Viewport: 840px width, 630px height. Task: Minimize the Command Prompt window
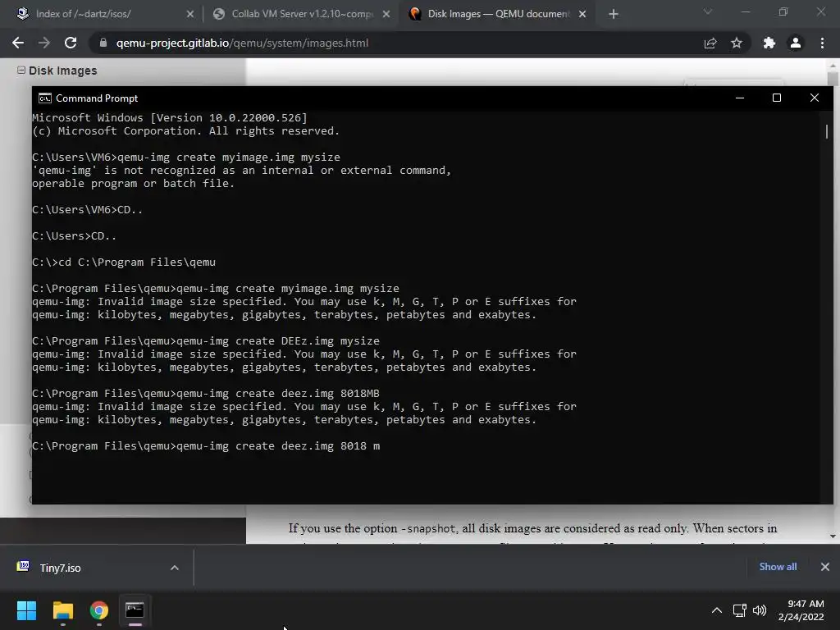tap(740, 98)
